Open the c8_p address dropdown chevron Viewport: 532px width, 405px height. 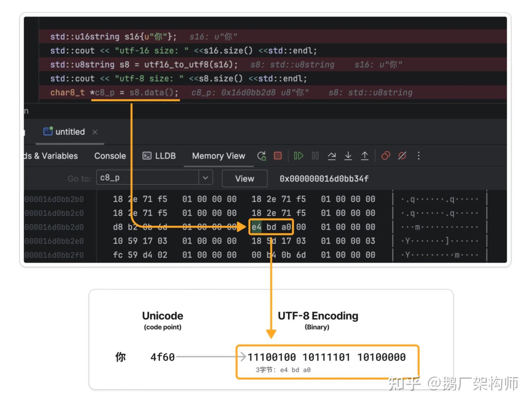(x=205, y=178)
